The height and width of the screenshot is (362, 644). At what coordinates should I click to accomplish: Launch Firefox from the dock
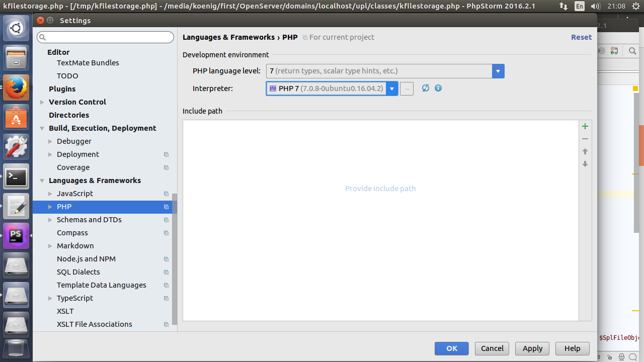[16, 87]
